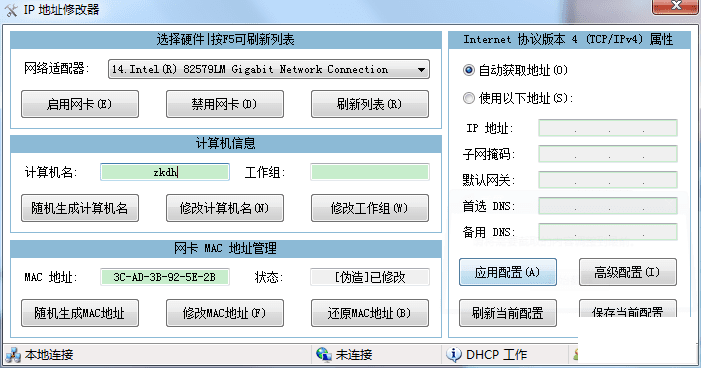Image resolution: width=701 pixels, height=368 pixels.
Task: Click 刷新列表(R) button
Action: (x=370, y=104)
